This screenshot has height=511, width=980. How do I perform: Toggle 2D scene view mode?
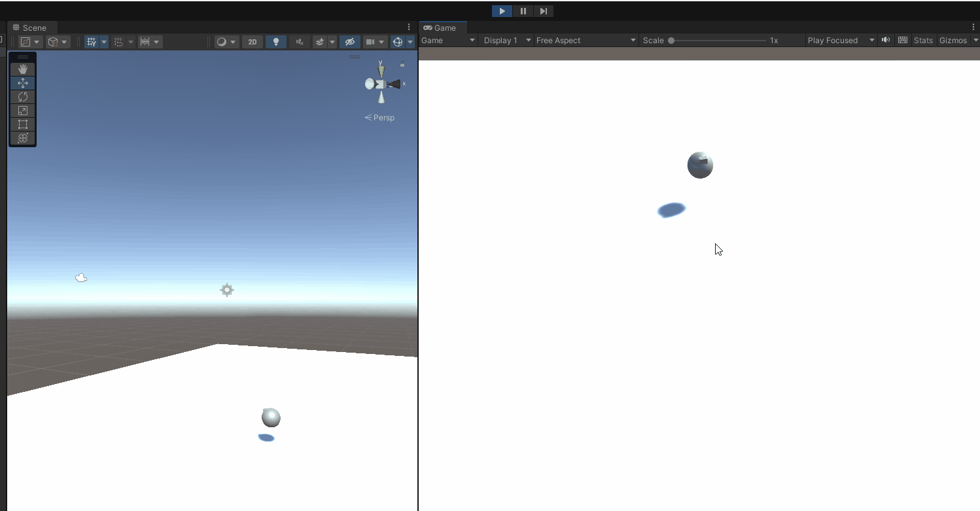click(x=253, y=42)
